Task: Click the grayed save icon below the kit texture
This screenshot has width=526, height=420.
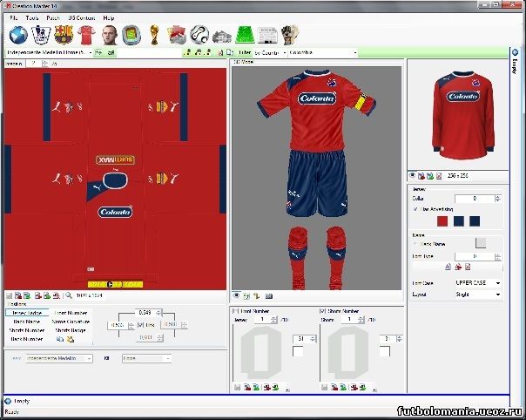Action: [x=10, y=295]
